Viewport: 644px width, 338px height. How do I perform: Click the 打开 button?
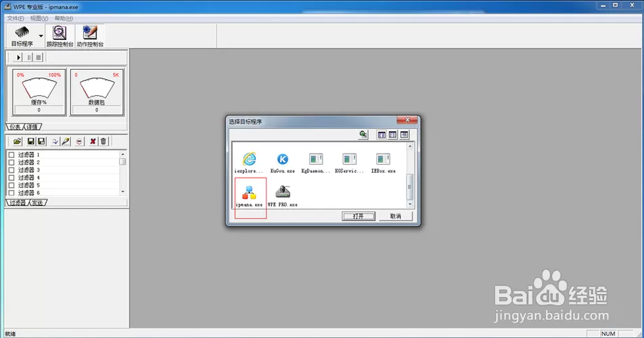point(359,216)
